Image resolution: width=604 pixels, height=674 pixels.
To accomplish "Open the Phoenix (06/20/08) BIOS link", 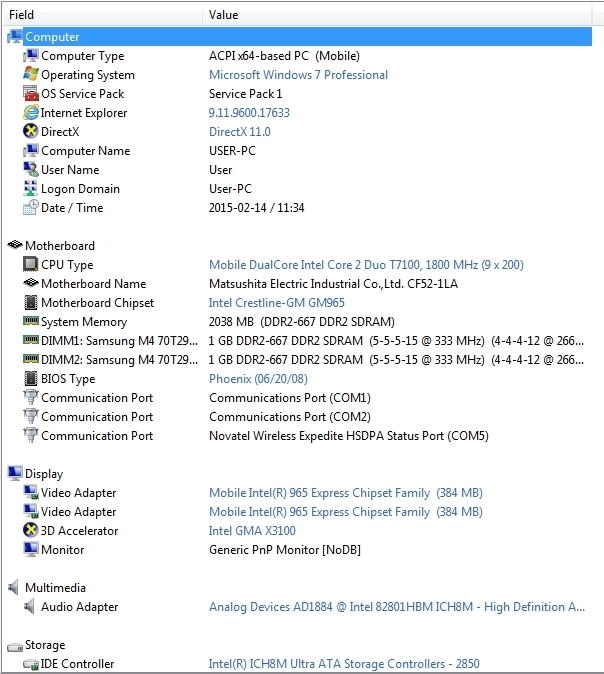I will point(258,379).
